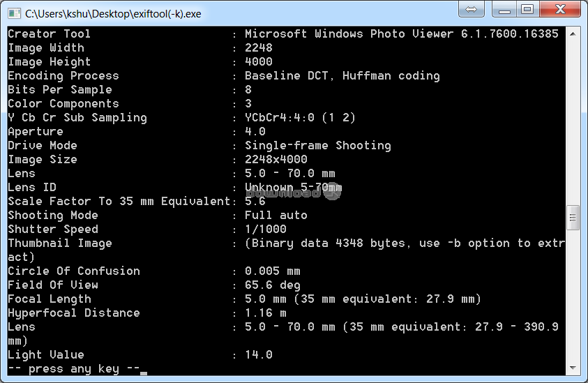
Task: Click the 'Field Of View' label
Action: (x=53, y=285)
